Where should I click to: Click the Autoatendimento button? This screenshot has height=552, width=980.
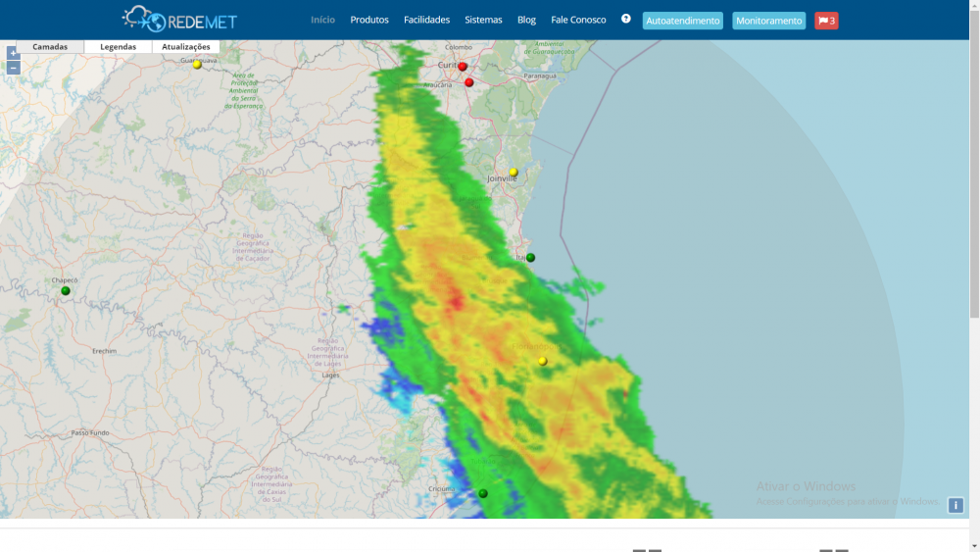click(x=682, y=21)
